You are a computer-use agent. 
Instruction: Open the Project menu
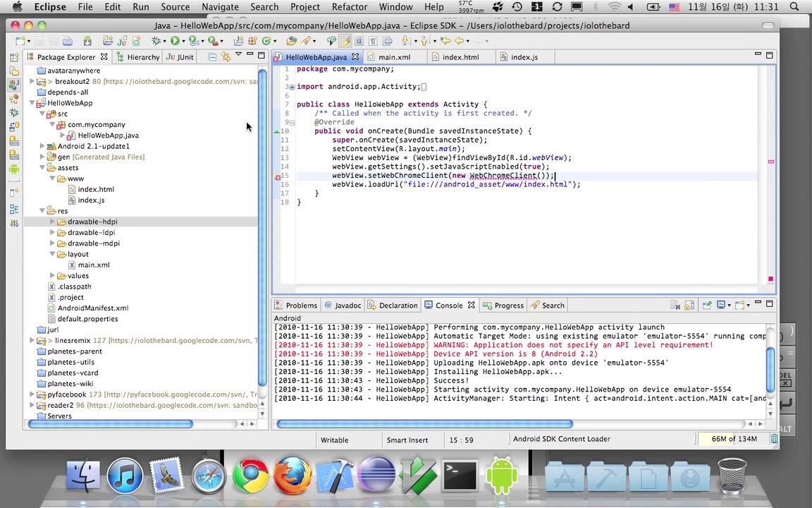(x=305, y=7)
